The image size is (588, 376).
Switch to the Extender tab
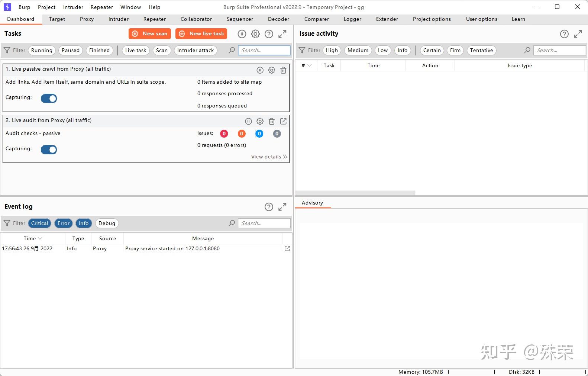tap(387, 19)
